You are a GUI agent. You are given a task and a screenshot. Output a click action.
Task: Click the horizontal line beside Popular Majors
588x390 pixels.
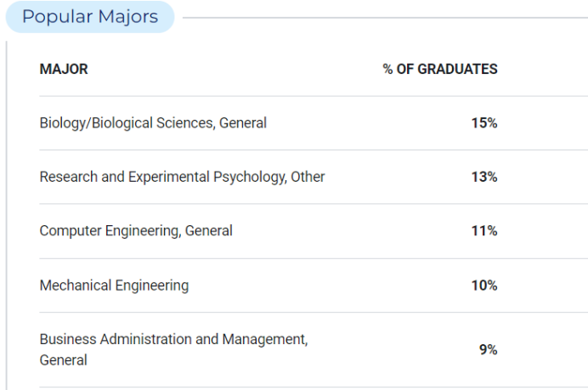[x=385, y=18]
